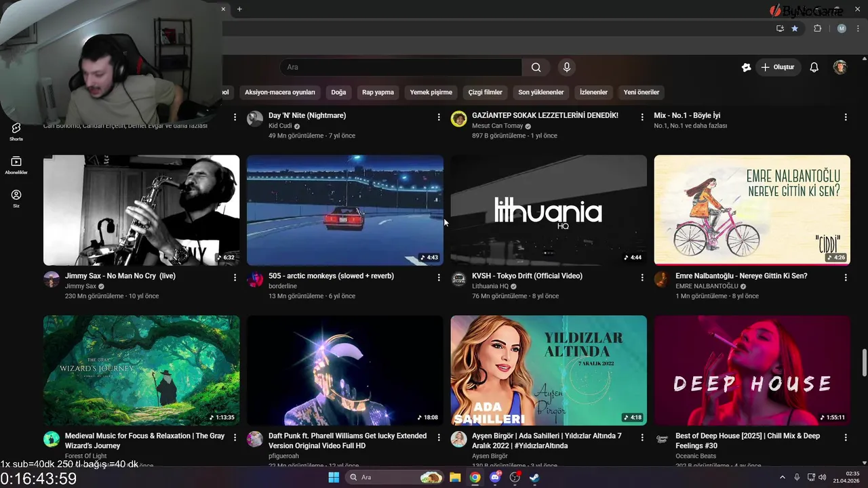Open options menu for KVSH Tokyo Drift video

[x=642, y=277]
